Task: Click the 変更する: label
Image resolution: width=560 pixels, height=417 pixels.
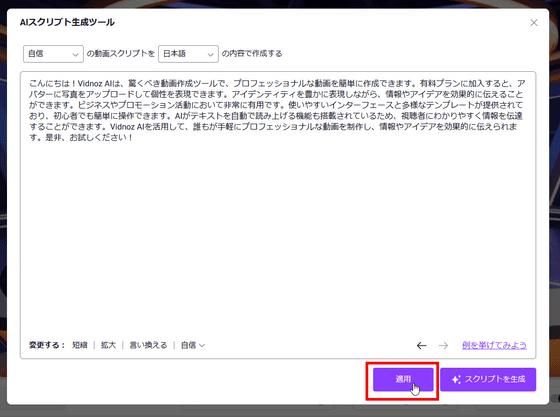Action: pos(47,345)
